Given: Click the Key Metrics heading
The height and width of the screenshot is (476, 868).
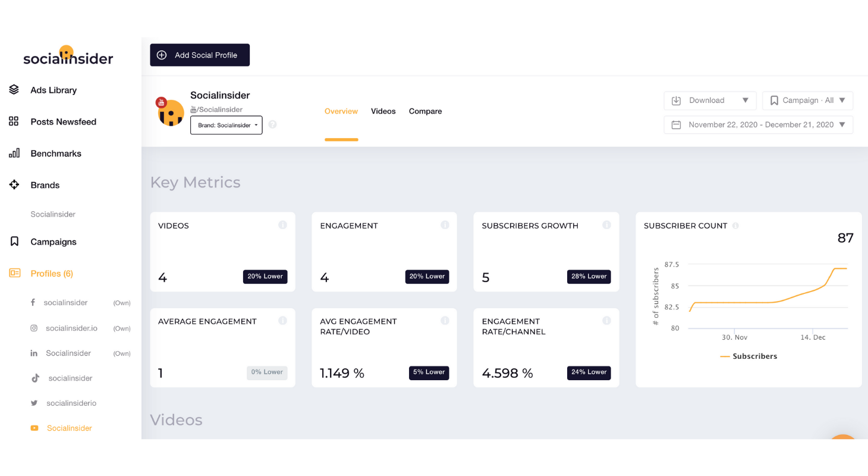Looking at the screenshot, I should click(195, 182).
